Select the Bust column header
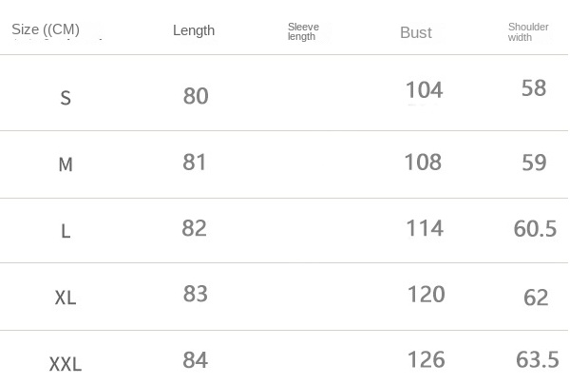Image resolution: width=588 pixels, height=384 pixels. point(415,32)
